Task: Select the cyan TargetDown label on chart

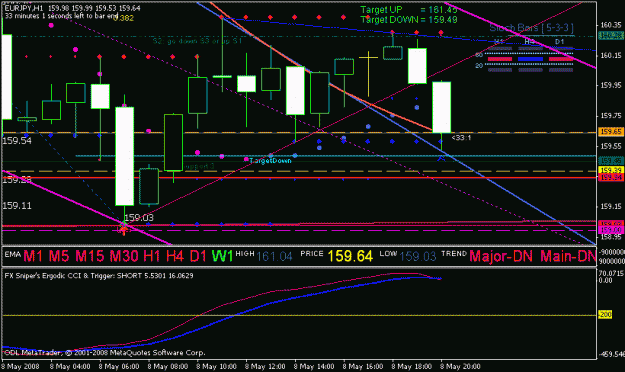Action: click(270, 161)
